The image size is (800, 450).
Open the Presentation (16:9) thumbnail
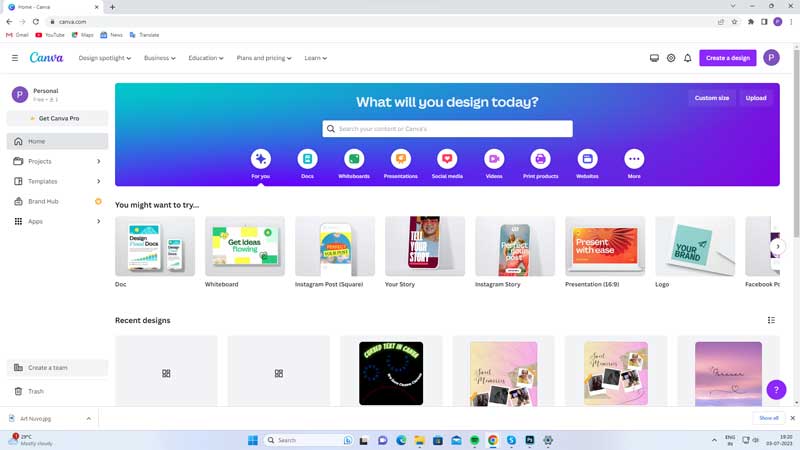click(x=605, y=246)
